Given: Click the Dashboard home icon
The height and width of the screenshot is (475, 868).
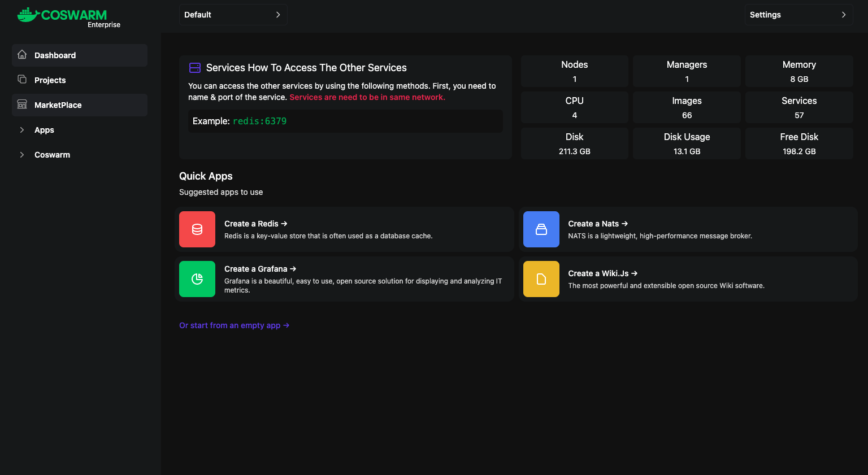Looking at the screenshot, I should pos(22,54).
